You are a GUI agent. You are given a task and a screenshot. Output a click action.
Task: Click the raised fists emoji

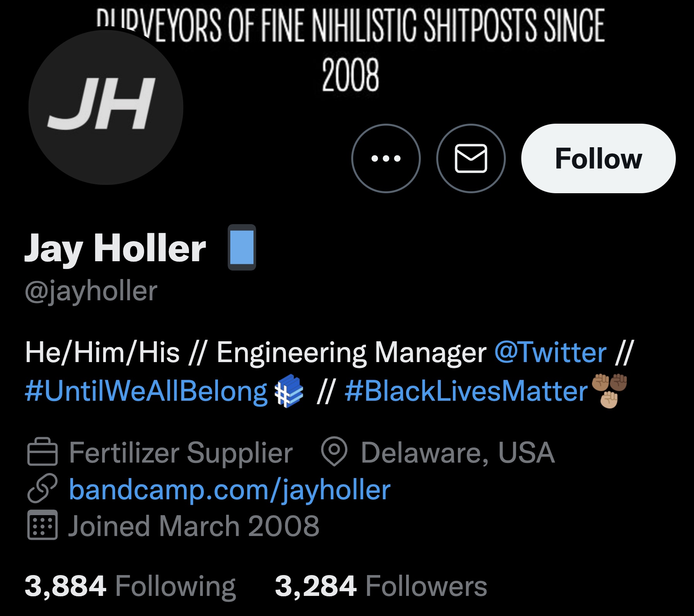[x=610, y=390]
